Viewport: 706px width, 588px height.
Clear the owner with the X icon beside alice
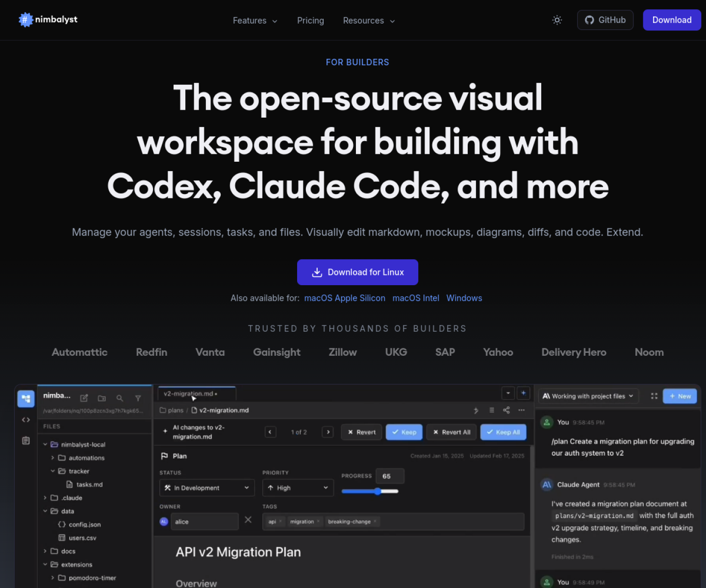click(x=248, y=520)
